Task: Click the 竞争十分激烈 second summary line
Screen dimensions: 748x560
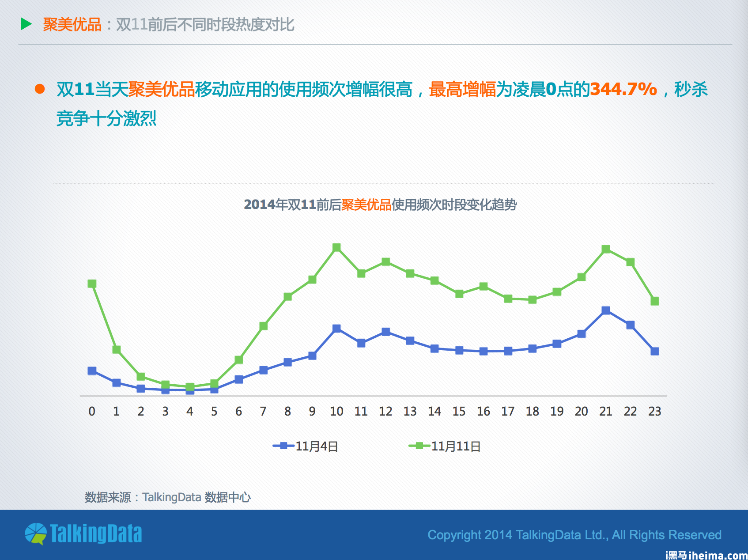Action: (x=106, y=118)
